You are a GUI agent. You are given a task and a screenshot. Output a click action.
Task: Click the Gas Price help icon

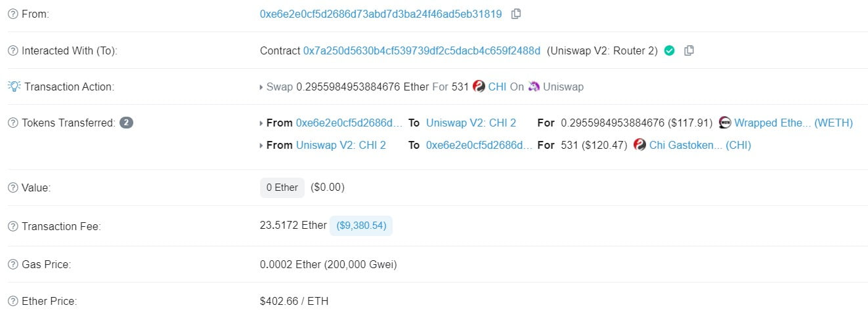coord(12,264)
